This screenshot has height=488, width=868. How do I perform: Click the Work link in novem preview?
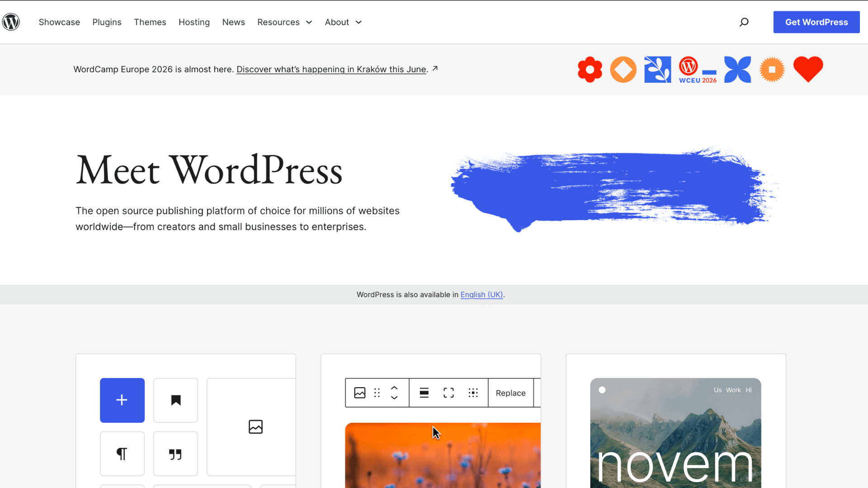tap(733, 390)
